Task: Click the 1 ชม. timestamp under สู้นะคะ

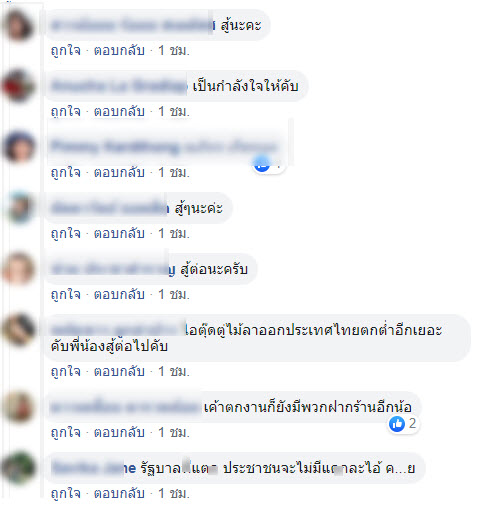Action: click(x=174, y=51)
